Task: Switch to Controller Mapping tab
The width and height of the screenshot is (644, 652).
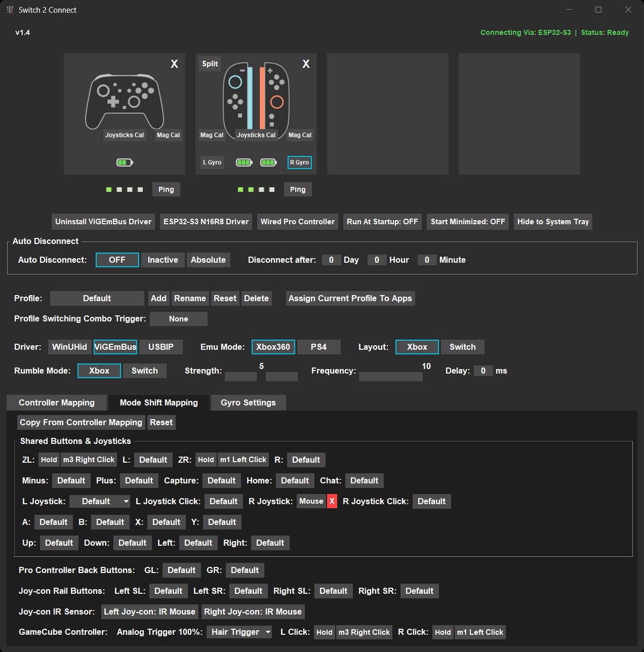Action: click(x=57, y=402)
